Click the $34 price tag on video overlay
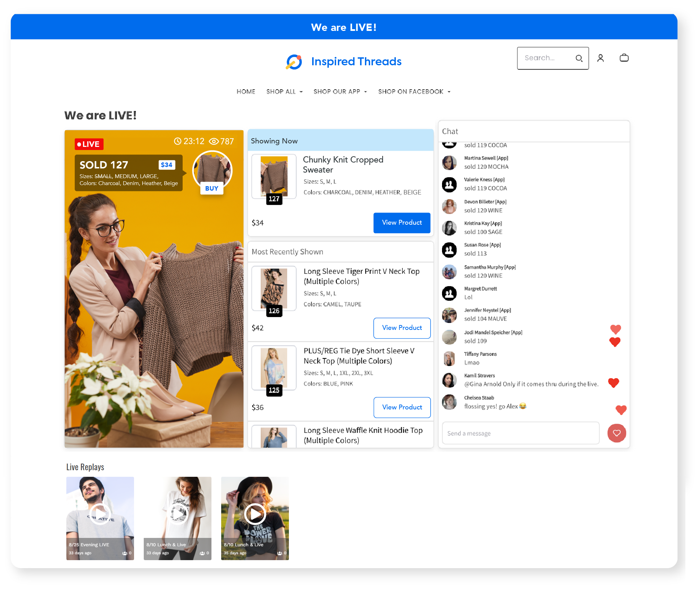Viewport: 700px width, 590px height. click(x=167, y=165)
